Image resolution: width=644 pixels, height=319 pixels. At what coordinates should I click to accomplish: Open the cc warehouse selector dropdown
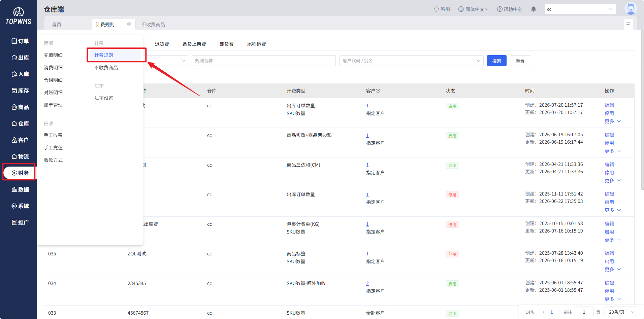580,9
